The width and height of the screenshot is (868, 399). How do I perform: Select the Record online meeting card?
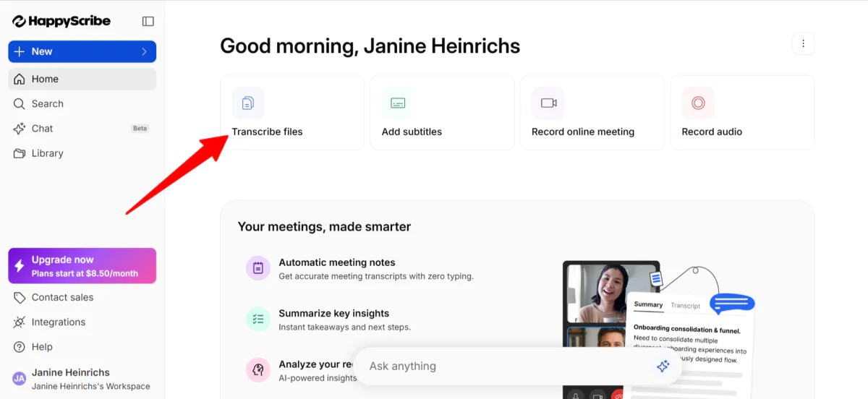(x=592, y=113)
